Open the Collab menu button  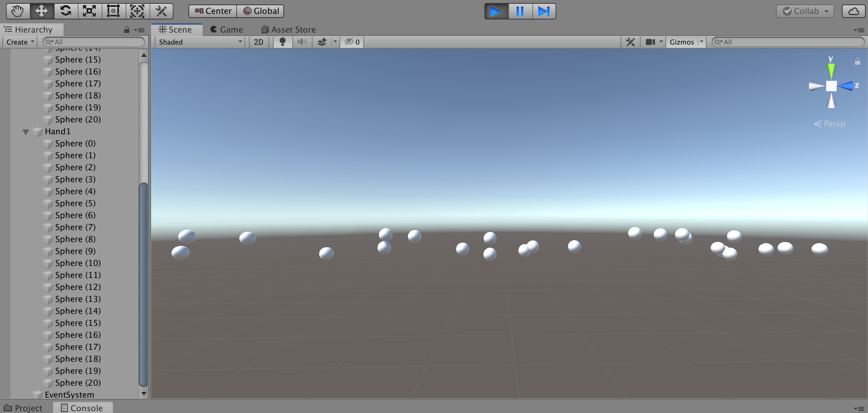(806, 11)
